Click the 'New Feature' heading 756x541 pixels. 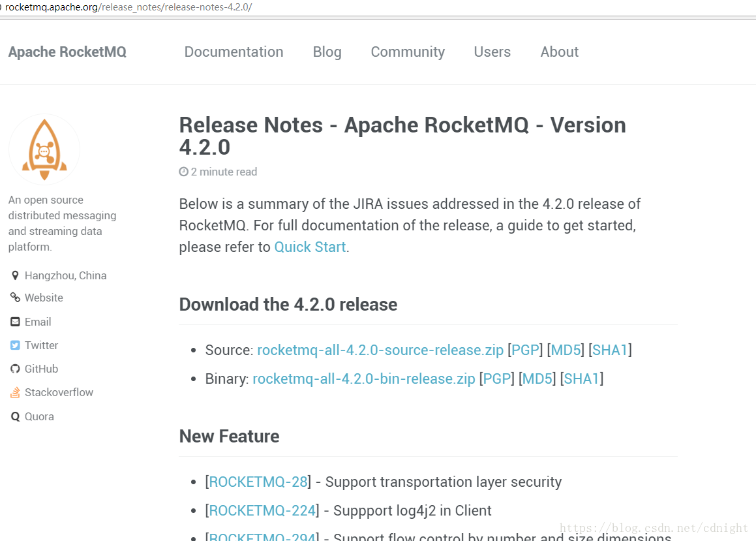coord(229,437)
